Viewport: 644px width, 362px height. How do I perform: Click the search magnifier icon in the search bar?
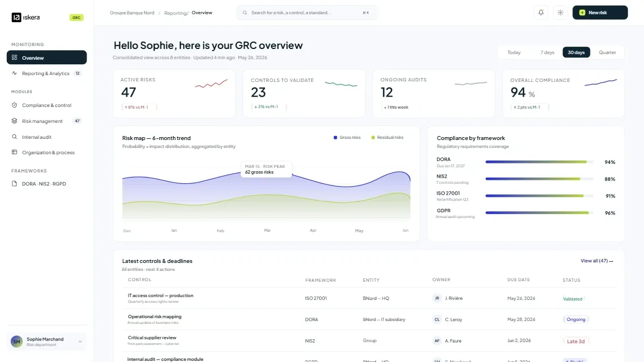coord(245,13)
